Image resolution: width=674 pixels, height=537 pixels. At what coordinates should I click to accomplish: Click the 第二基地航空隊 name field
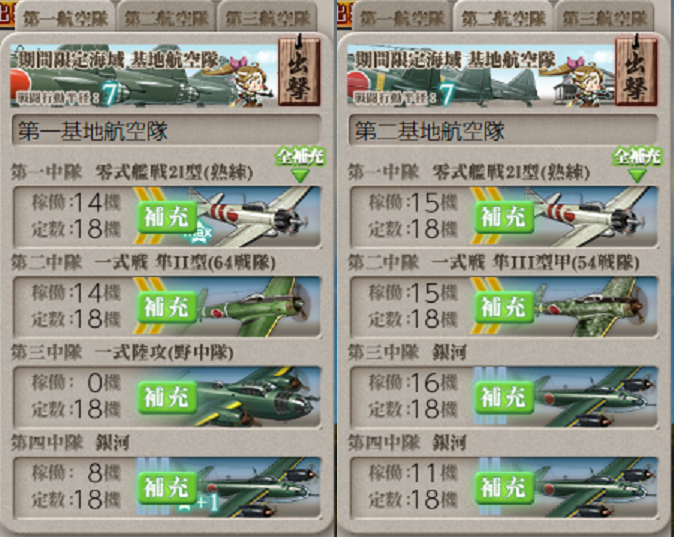tap(504, 131)
